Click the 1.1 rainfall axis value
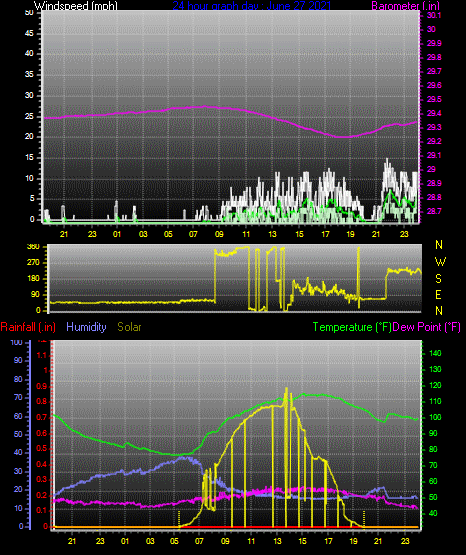The height and width of the screenshot is (555, 466). pyautogui.click(x=42, y=355)
